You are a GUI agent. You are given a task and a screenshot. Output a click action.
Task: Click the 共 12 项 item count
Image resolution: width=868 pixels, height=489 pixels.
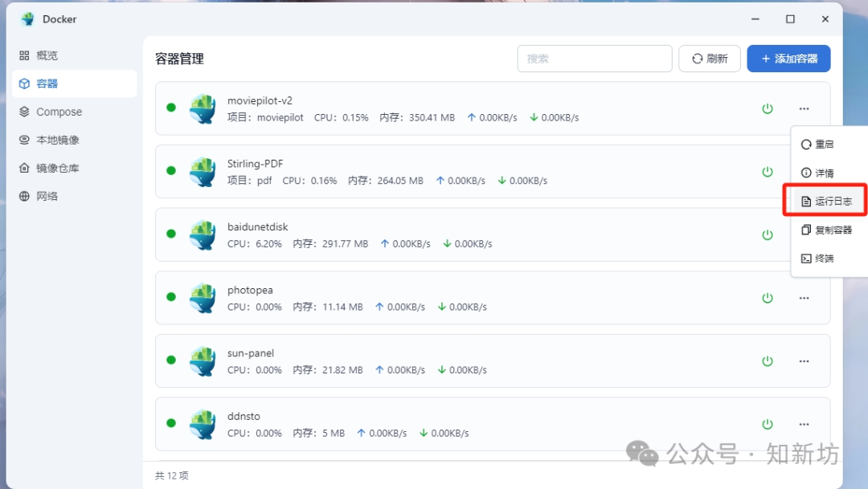click(x=172, y=475)
